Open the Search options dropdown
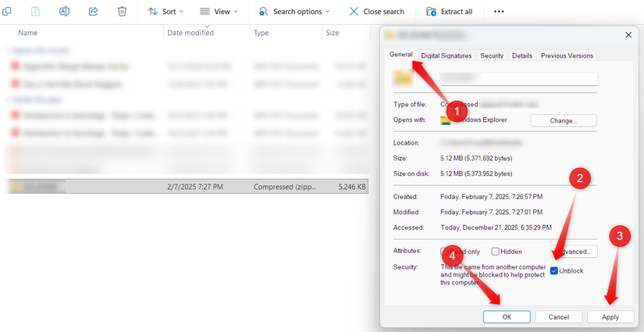This screenshot has width=644, height=332. click(x=294, y=12)
